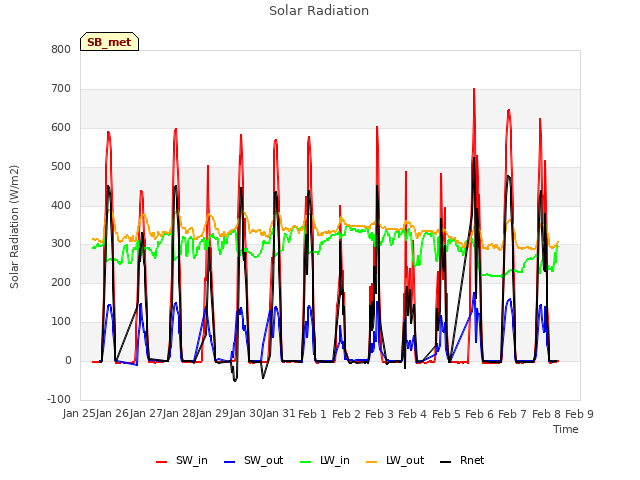Click the Jan 26 x-axis date label
This screenshot has height=480, width=640.
(x=112, y=413)
